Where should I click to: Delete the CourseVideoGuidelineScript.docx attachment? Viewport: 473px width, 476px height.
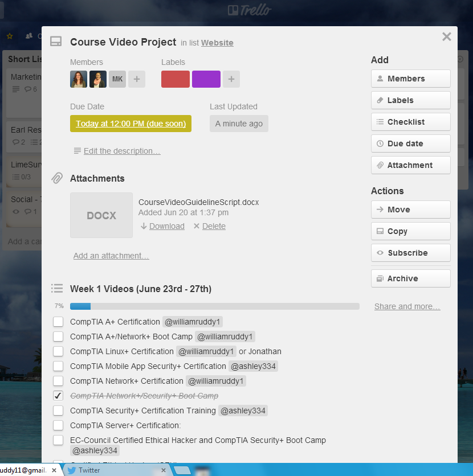coord(214,226)
